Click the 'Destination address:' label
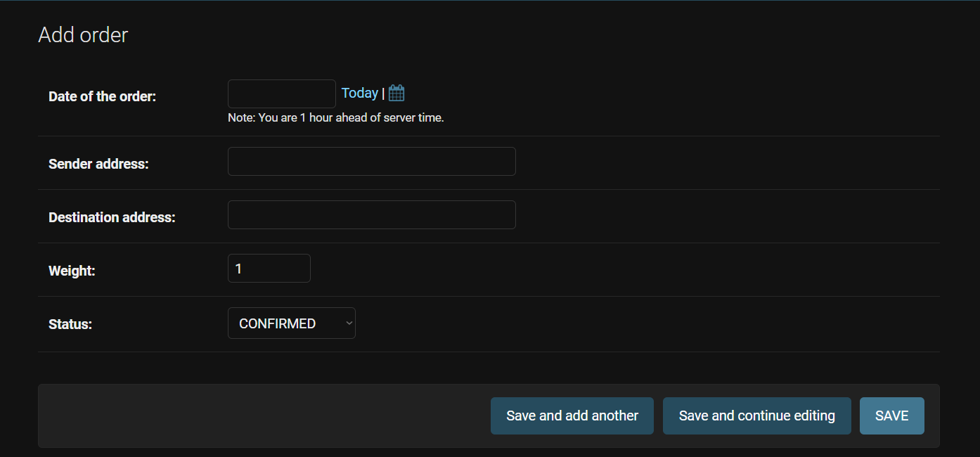This screenshot has height=457, width=980. coord(112,217)
